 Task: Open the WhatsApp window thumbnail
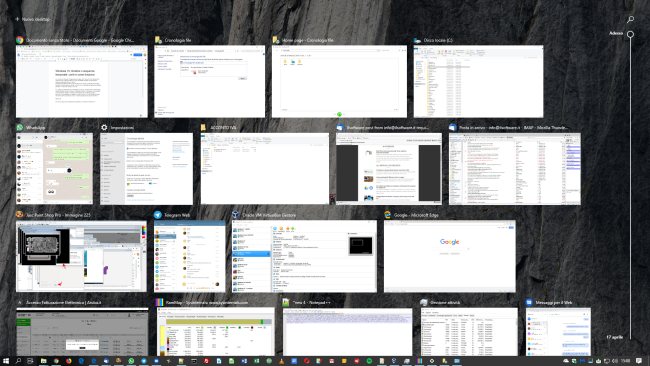[54, 169]
